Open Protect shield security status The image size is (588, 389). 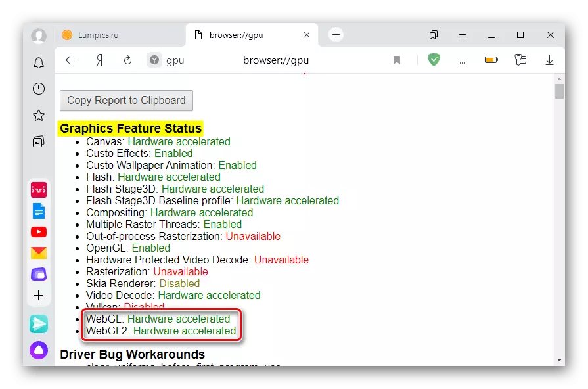434,60
